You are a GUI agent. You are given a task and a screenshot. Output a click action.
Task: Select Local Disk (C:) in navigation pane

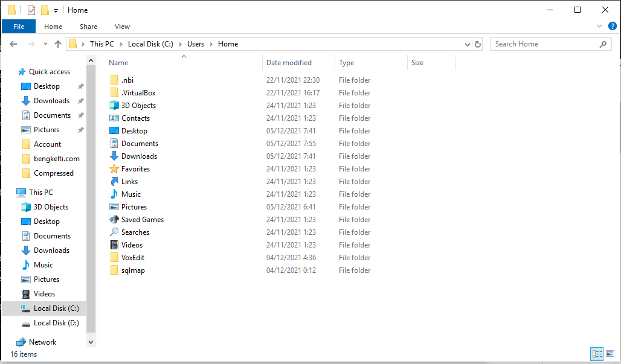tap(56, 308)
